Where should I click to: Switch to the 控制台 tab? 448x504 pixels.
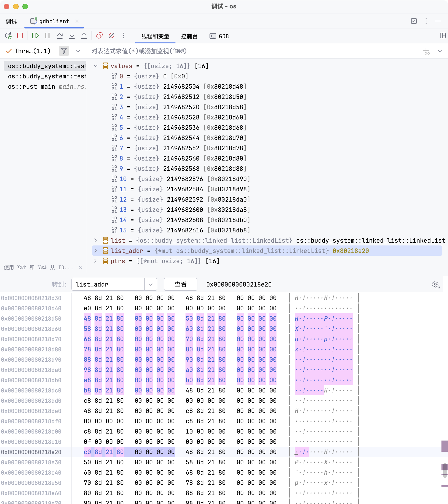click(x=189, y=36)
